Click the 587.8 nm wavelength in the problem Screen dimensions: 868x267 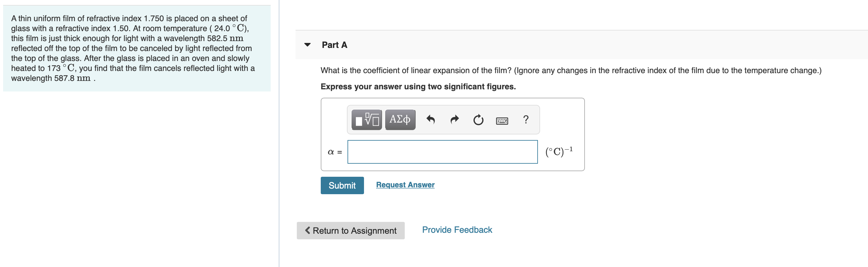coord(72,78)
